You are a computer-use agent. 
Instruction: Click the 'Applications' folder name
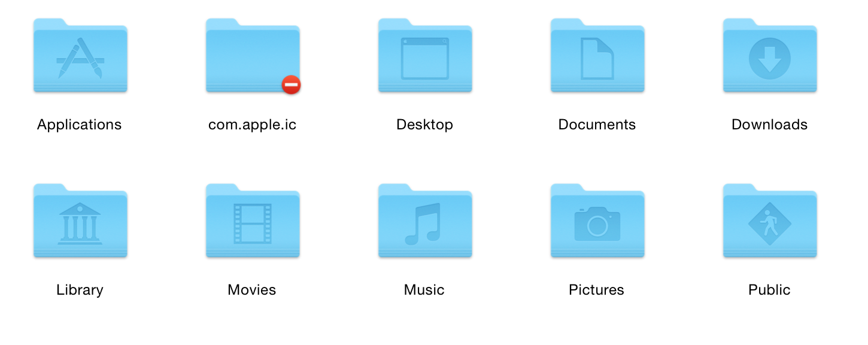click(80, 125)
